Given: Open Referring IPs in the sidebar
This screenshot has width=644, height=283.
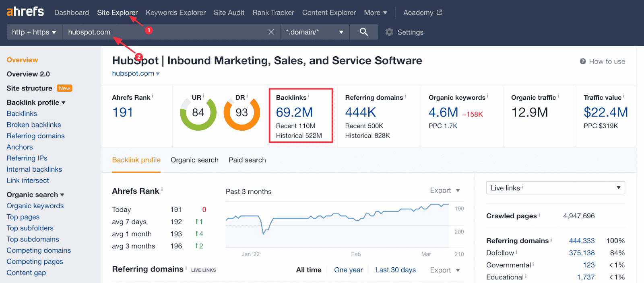Looking at the screenshot, I should [27, 158].
